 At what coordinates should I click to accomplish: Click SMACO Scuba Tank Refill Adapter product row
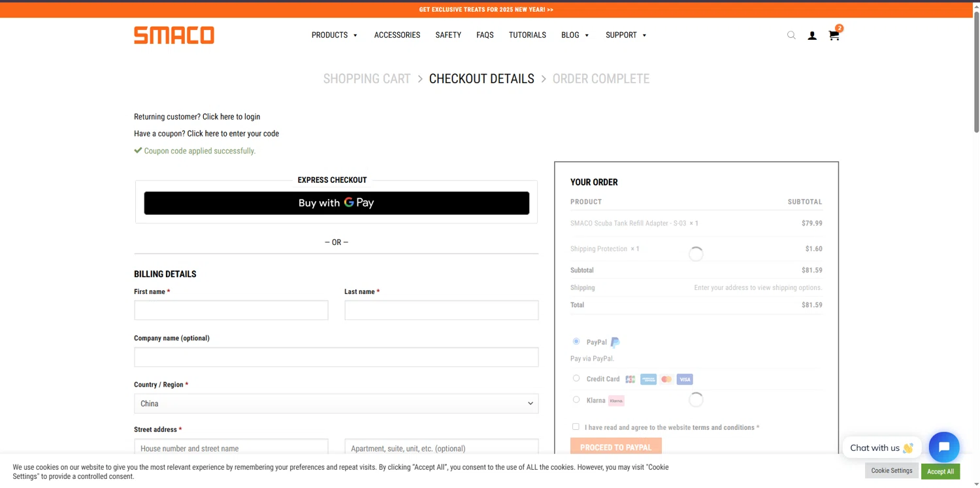(x=696, y=223)
